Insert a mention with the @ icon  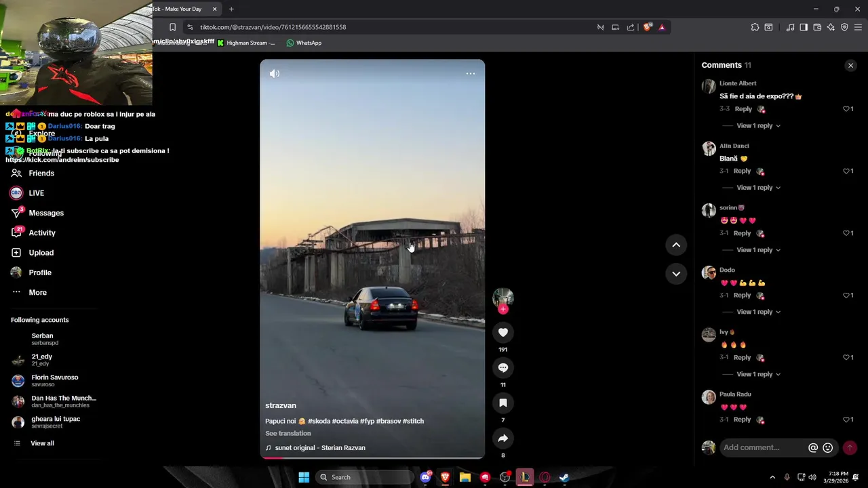[x=813, y=448]
